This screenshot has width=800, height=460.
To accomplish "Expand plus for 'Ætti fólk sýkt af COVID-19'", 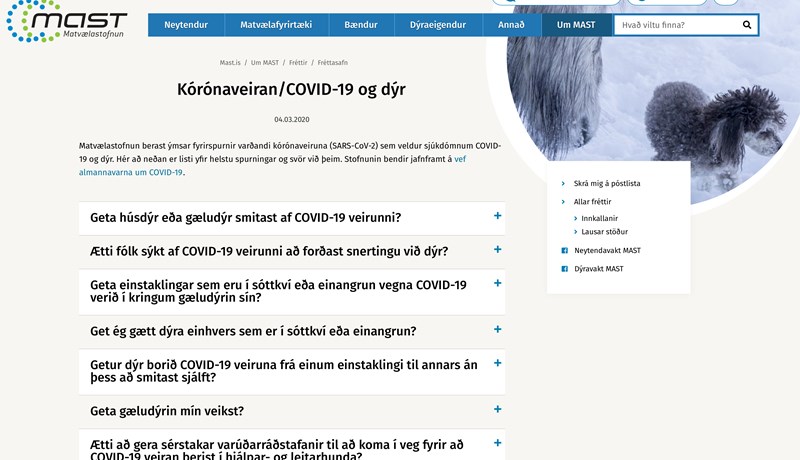I will [x=497, y=249].
